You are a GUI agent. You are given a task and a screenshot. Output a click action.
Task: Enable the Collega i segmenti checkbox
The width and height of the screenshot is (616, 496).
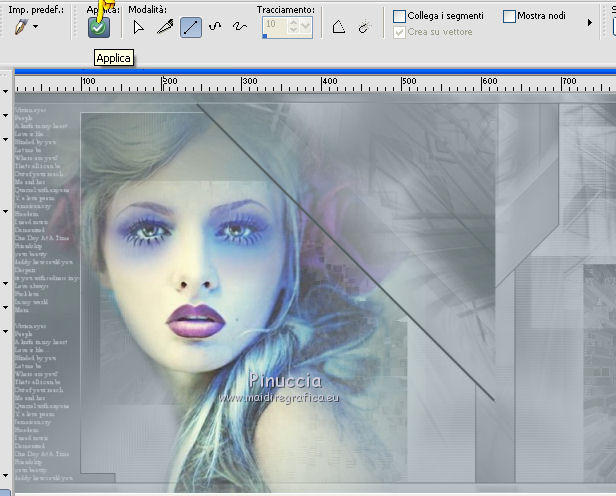coord(400,16)
